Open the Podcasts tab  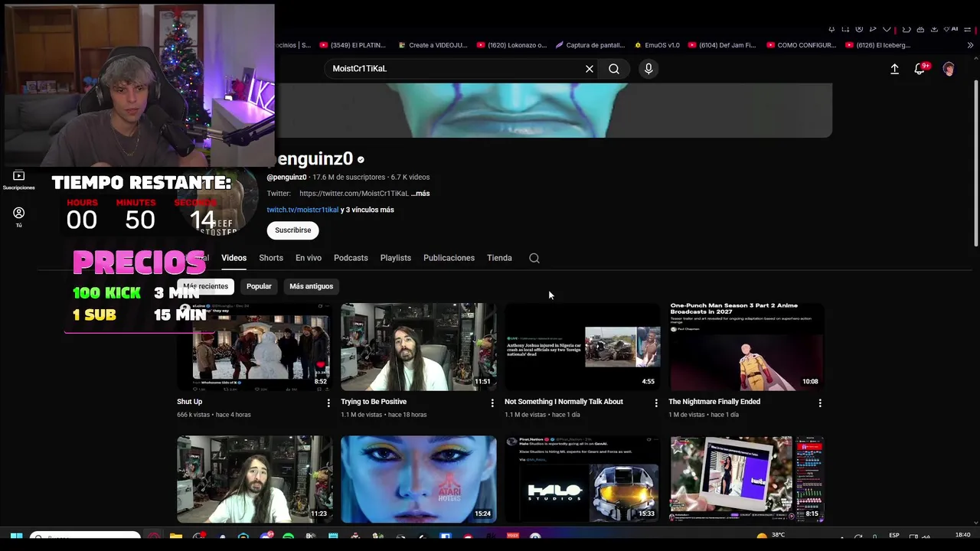coord(351,258)
